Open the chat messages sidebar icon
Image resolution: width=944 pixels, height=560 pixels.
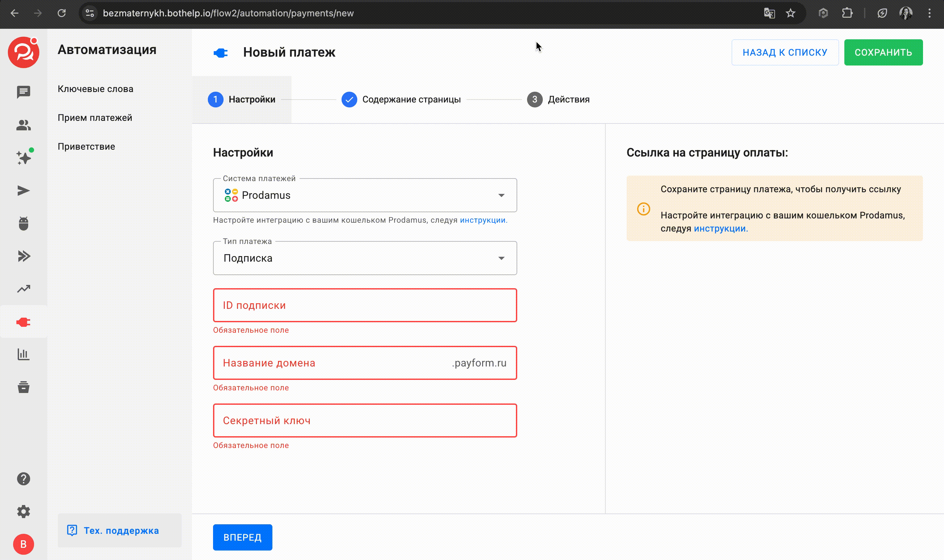tap(23, 92)
